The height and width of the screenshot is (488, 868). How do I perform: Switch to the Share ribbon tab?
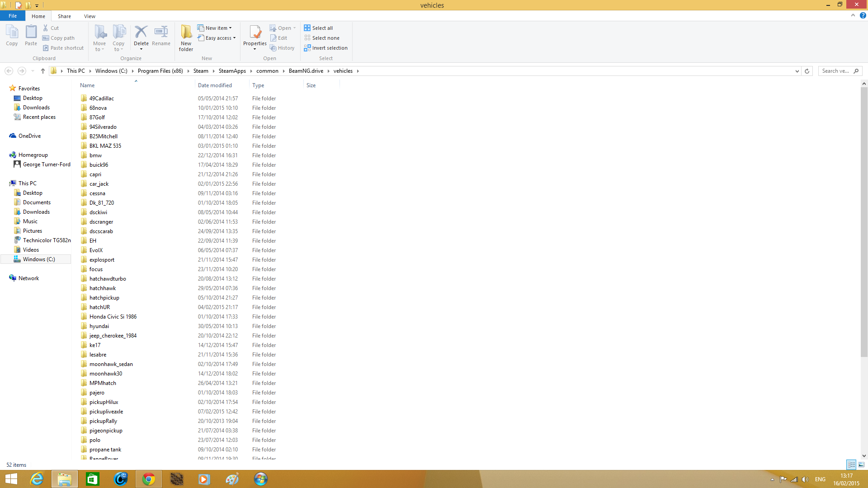pos(64,16)
